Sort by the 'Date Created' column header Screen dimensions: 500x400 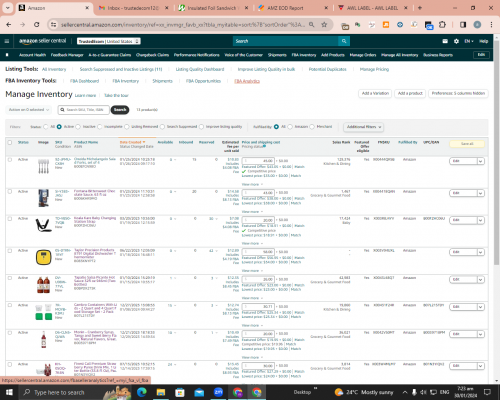[x=132, y=142]
